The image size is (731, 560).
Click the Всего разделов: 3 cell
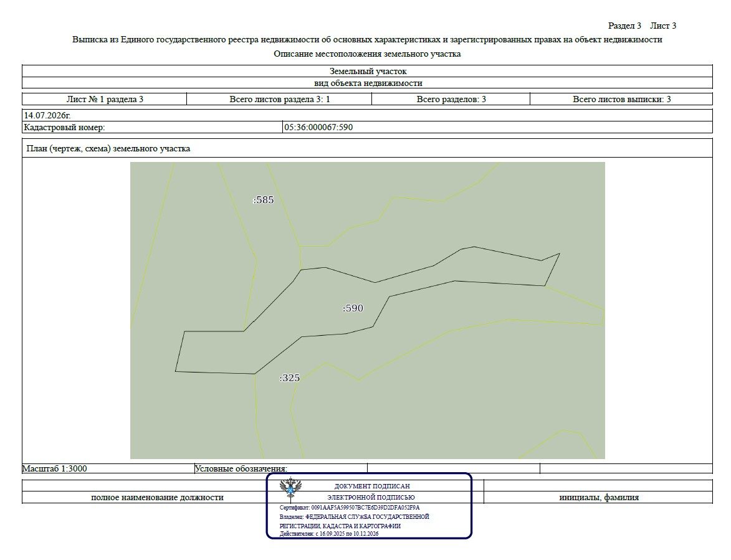point(451,99)
